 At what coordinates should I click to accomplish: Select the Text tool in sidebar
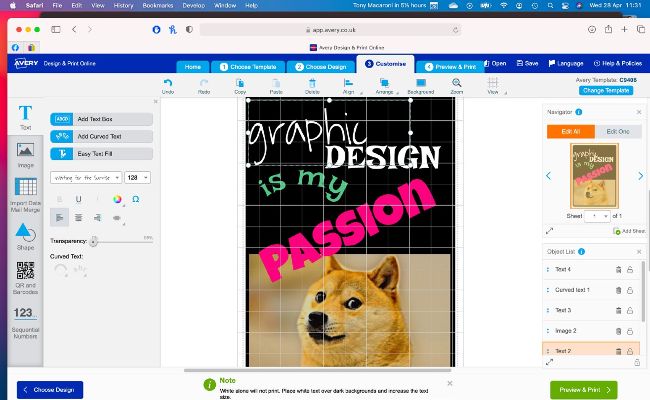25,117
